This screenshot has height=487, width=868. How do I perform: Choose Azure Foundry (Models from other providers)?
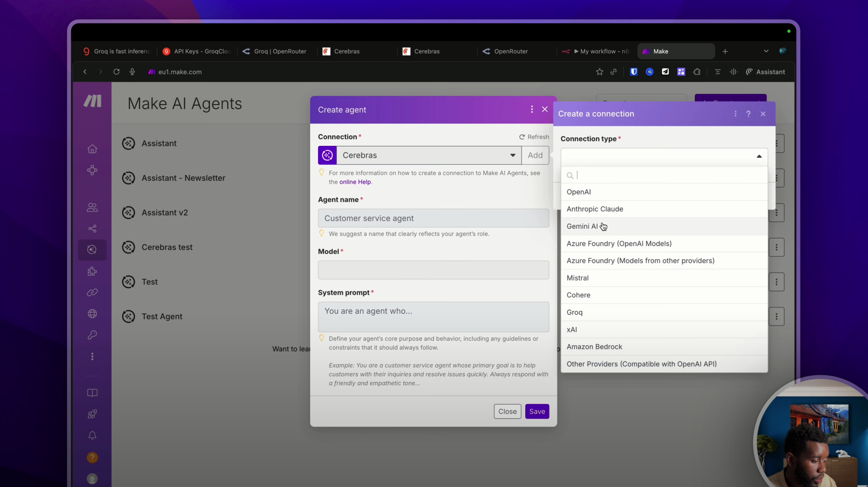point(664,261)
